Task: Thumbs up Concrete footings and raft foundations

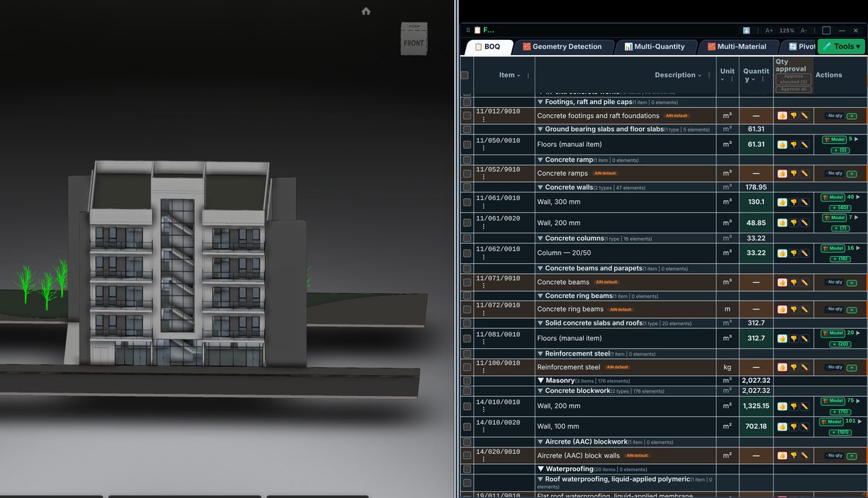Action: pos(782,116)
